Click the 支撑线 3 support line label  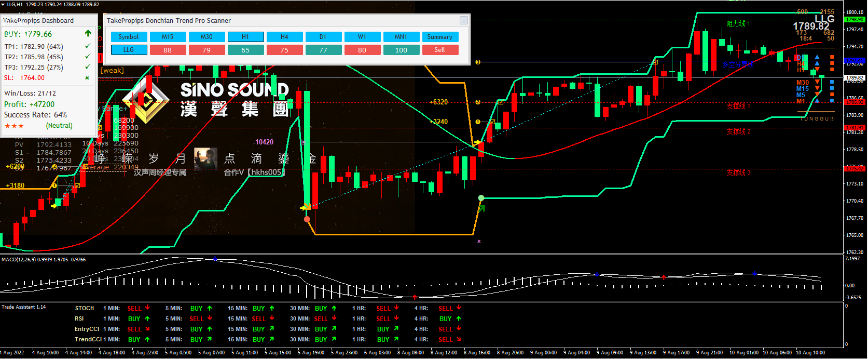(738, 172)
